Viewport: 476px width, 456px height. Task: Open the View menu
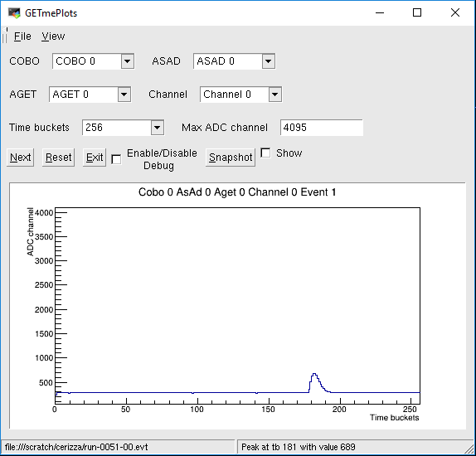[53, 36]
